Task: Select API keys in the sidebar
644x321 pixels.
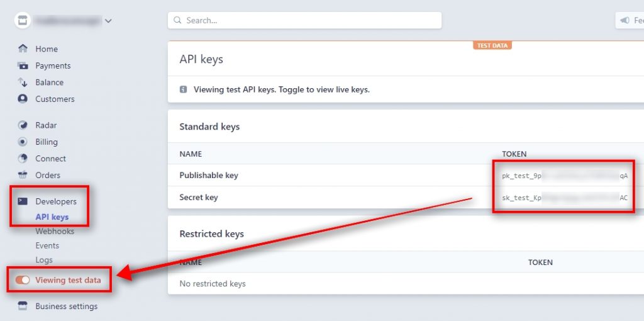Action: (x=52, y=217)
